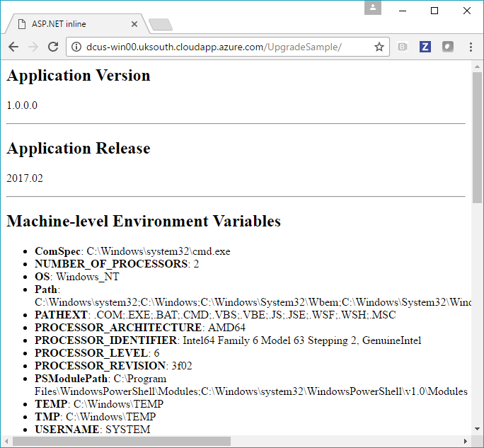
Task: Open the gray square extension icon
Action: pos(448,47)
